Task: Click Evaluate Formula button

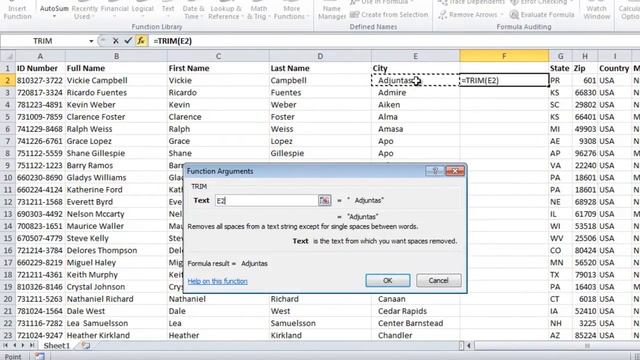Action: point(542,15)
